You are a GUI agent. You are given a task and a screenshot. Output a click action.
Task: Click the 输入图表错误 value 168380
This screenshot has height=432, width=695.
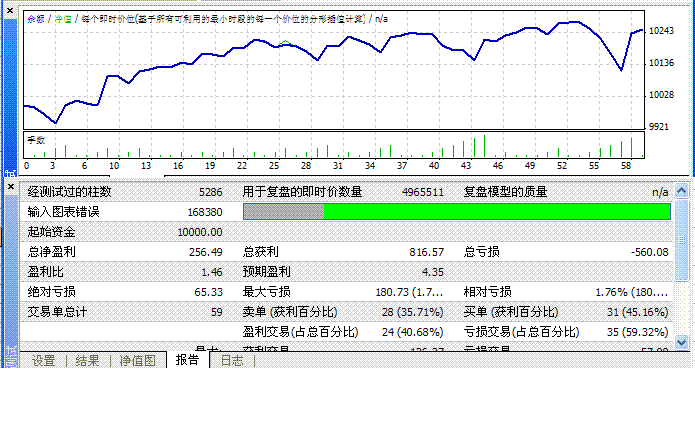[x=205, y=212]
